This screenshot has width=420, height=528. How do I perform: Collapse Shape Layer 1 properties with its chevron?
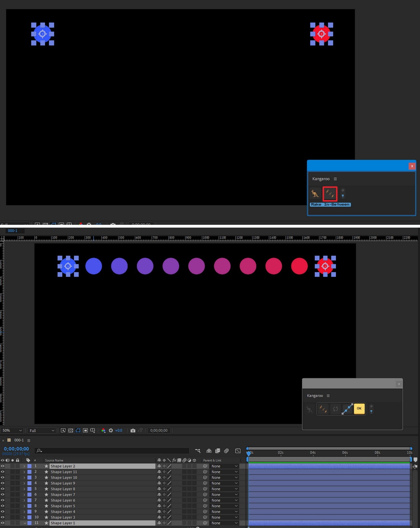point(25,523)
